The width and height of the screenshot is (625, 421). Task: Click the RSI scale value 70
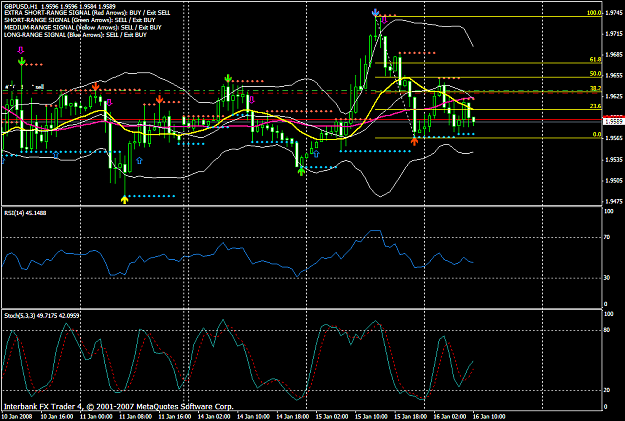click(x=607, y=237)
